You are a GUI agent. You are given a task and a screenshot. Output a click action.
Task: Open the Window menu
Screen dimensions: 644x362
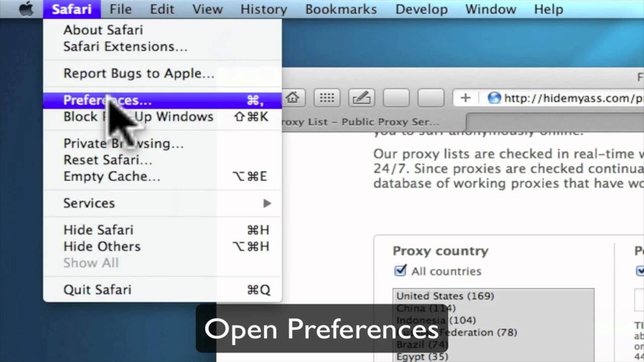point(490,9)
